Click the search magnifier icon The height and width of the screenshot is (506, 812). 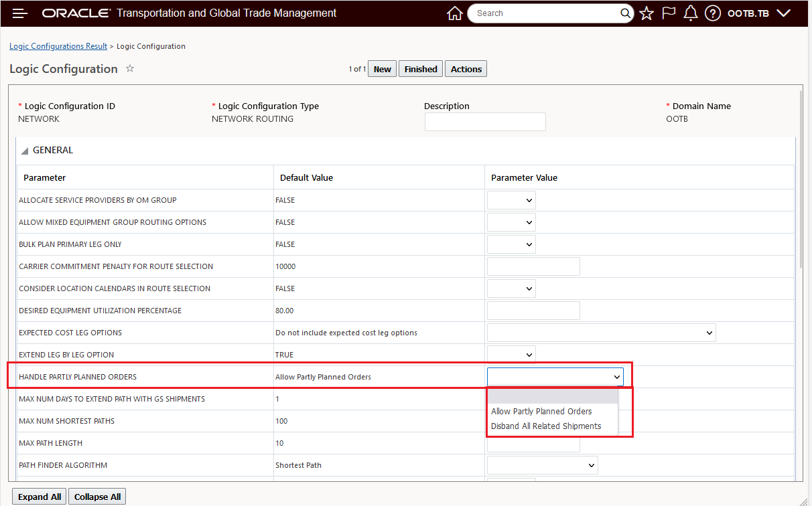[625, 13]
